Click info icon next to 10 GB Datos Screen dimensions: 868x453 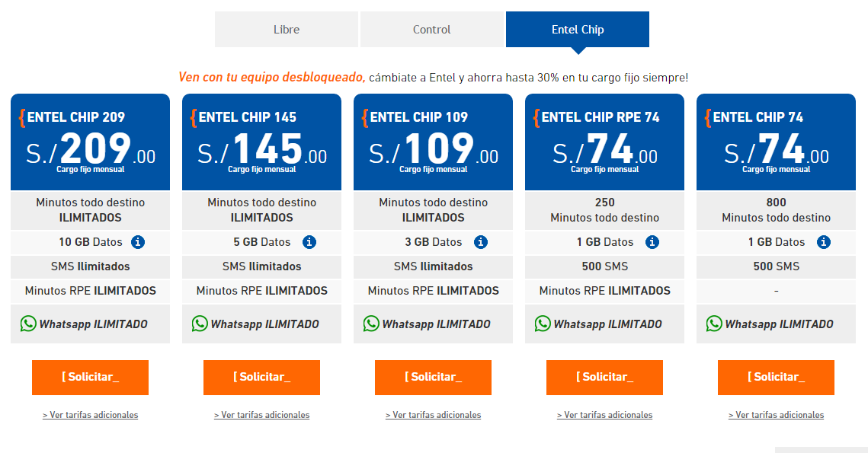point(138,241)
